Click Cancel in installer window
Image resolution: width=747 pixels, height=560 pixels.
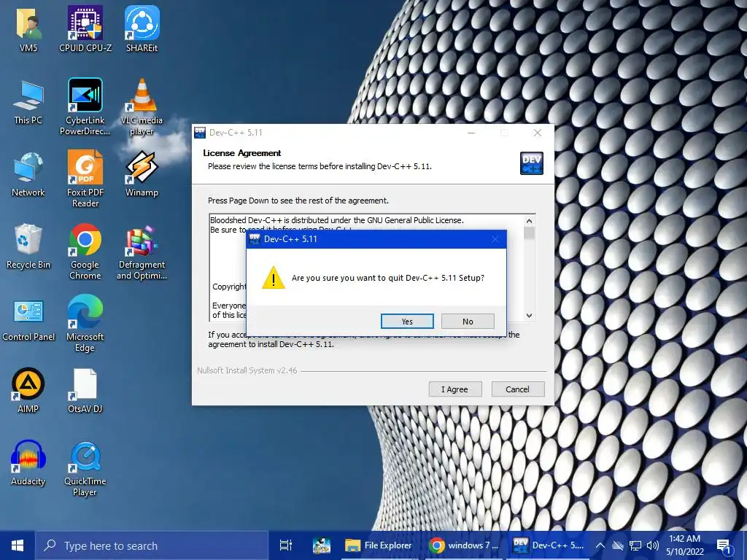point(518,389)
